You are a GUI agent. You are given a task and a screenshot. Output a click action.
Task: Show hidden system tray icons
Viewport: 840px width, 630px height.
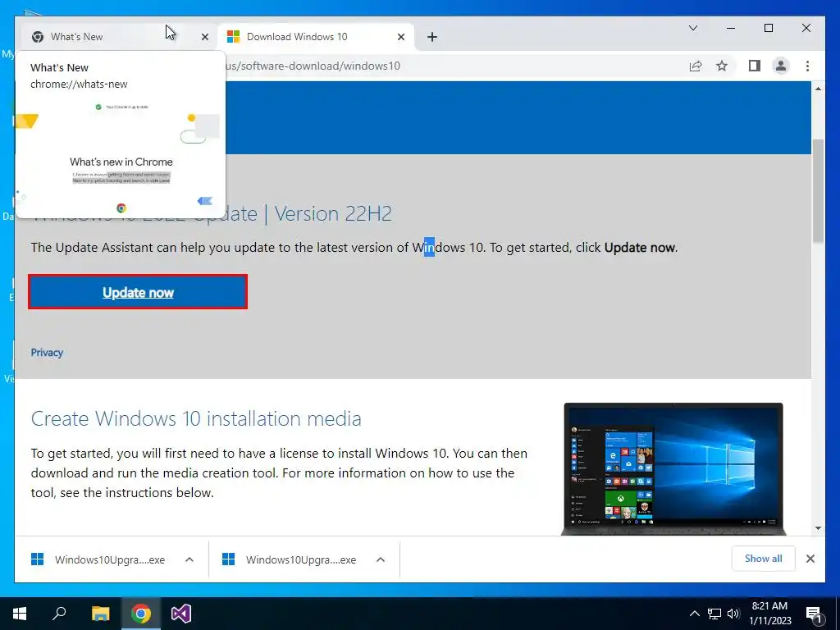pos(694,614)
